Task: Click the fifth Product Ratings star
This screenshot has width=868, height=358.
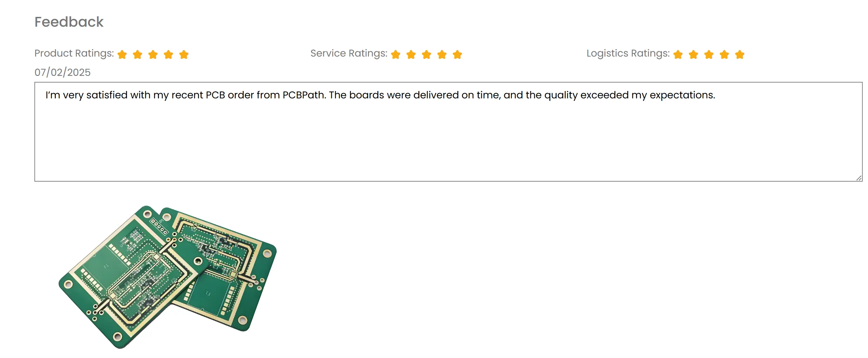Action: click(184, 54)
